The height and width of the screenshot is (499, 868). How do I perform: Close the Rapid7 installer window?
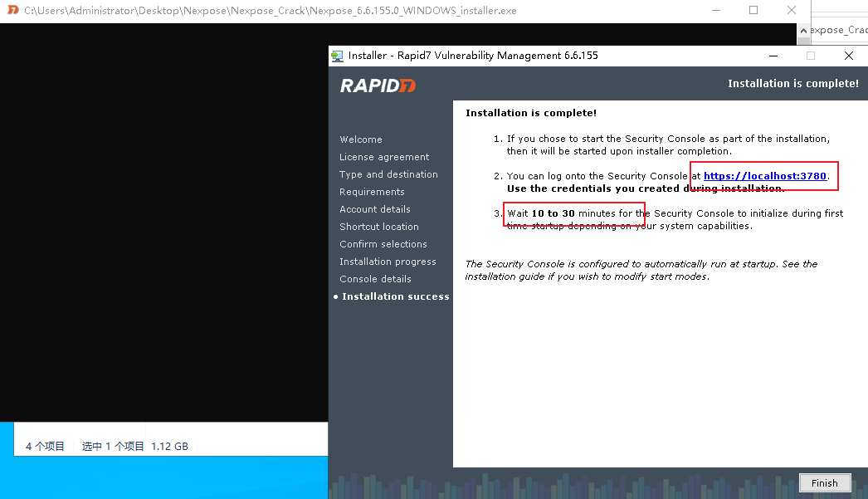(x=849, y=56)
